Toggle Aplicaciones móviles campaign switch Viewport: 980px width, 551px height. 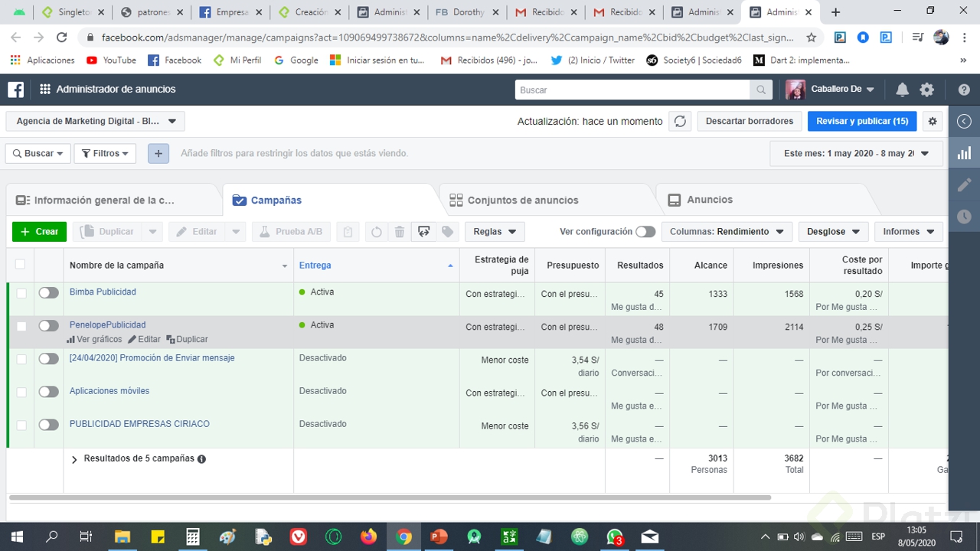pos(48,391)
